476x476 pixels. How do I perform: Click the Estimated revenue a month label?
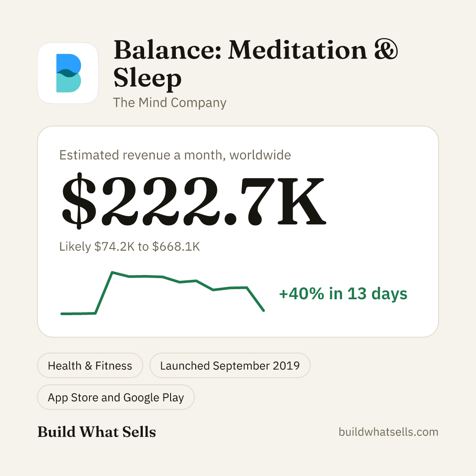(175, 155)
